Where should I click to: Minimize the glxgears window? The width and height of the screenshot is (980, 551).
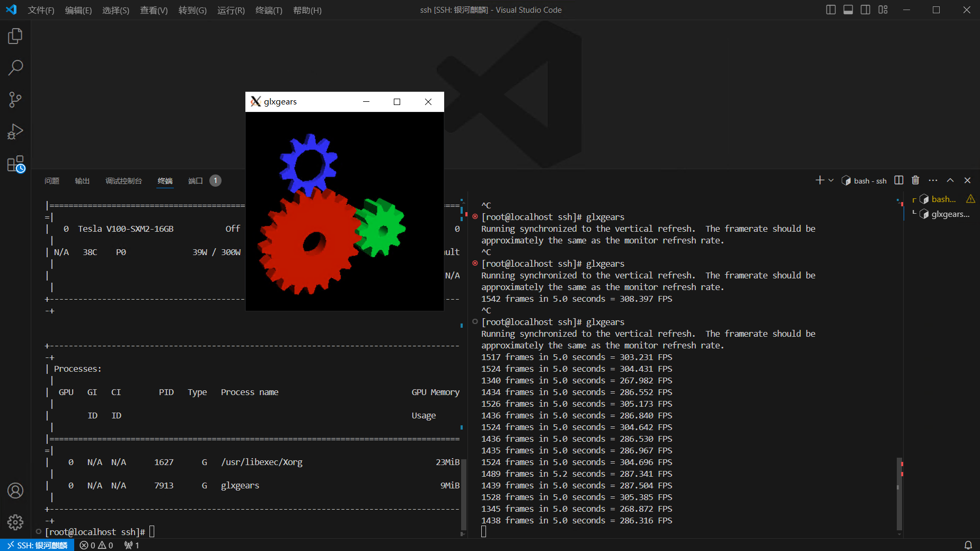[366, 102]
